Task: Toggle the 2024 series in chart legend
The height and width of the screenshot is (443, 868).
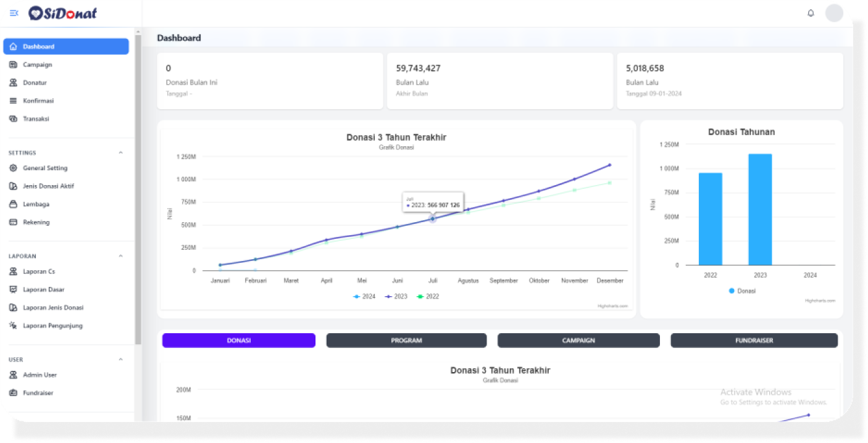Action: tap(364, 297)
